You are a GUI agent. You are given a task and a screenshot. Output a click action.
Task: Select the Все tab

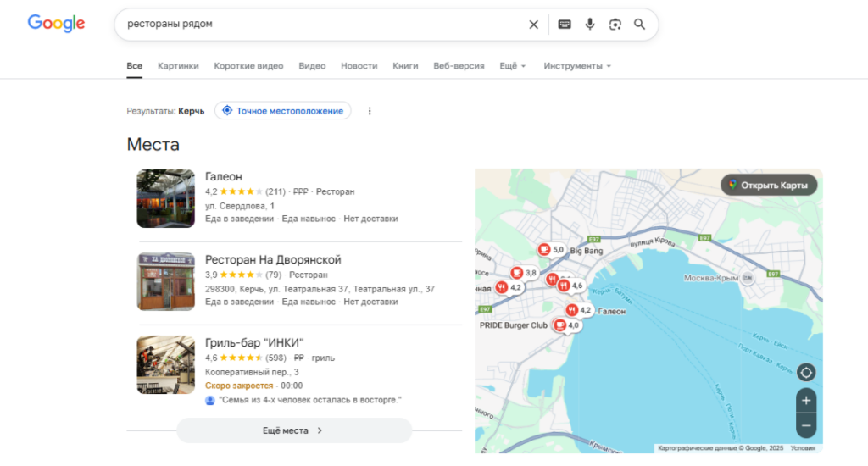click(135, 66)
